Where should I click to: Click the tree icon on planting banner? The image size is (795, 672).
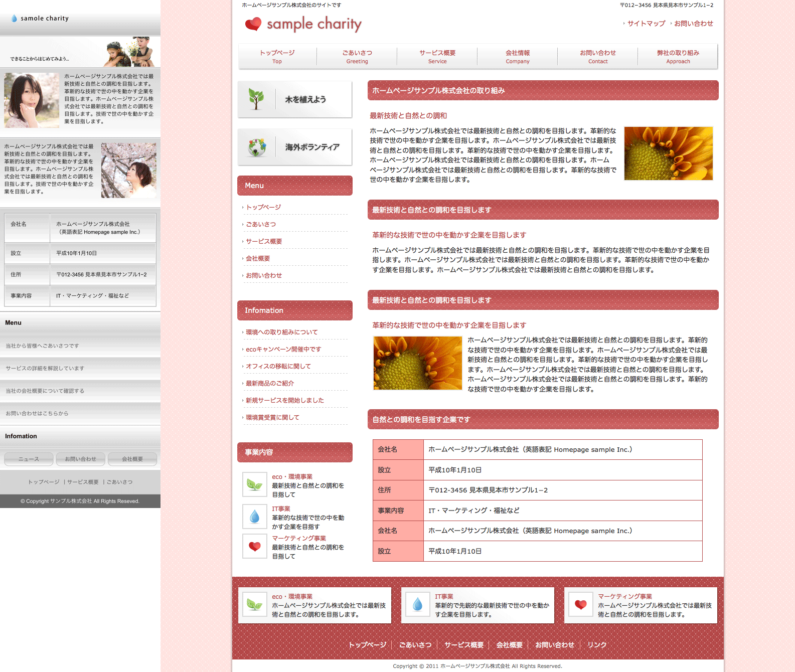(x=256, y=99)
